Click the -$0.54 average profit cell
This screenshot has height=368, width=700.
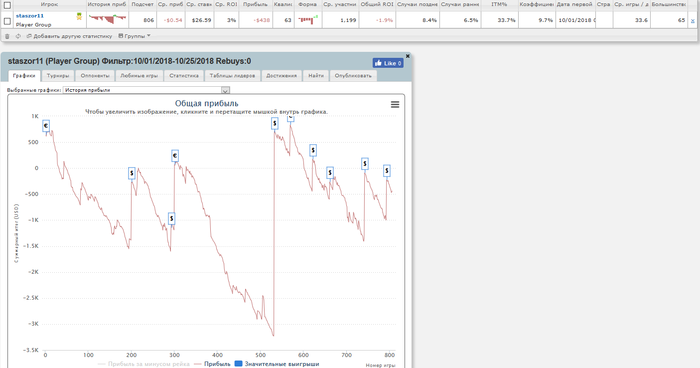point(170,20)
